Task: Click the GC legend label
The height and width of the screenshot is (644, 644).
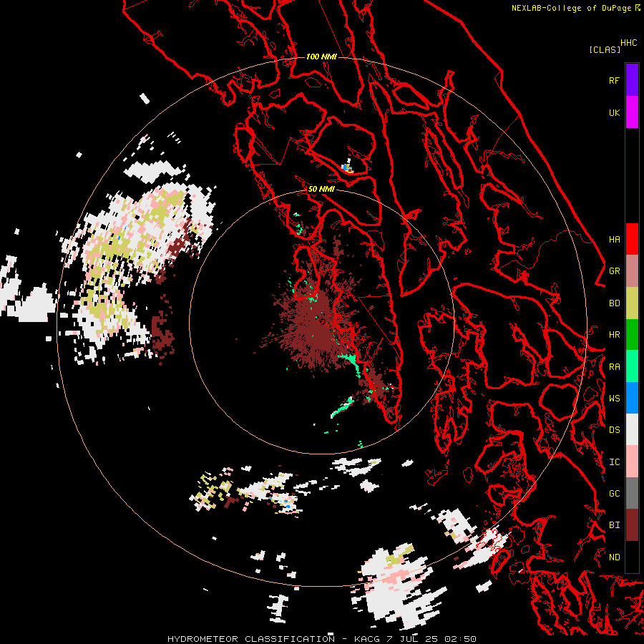Action: click(x=614, y=494)
